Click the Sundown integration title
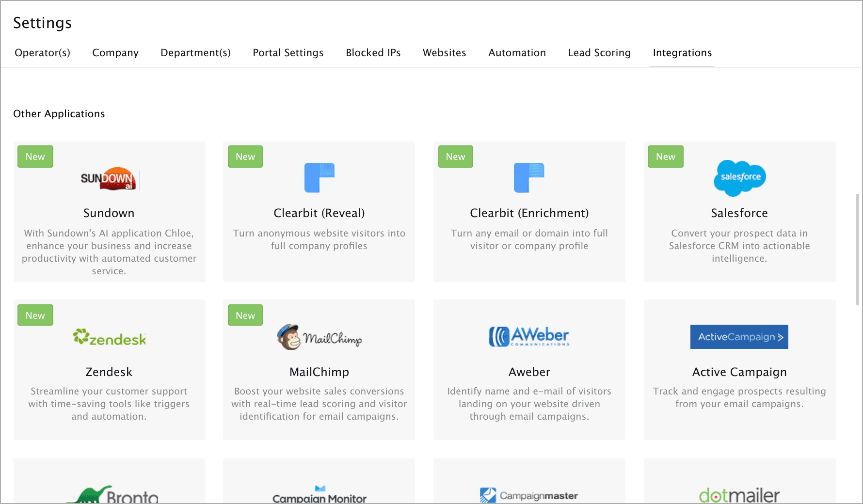 (x=109, y=213)
